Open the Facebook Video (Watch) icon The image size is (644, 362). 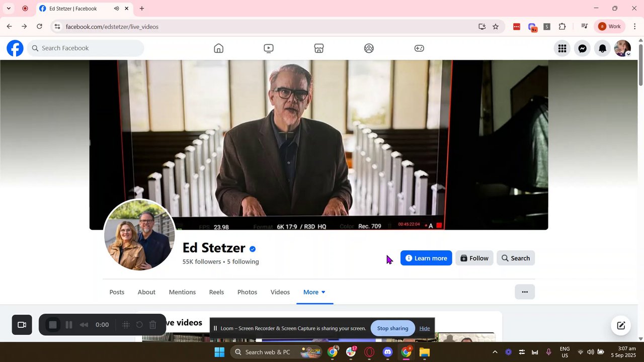[x=269, y=48]
